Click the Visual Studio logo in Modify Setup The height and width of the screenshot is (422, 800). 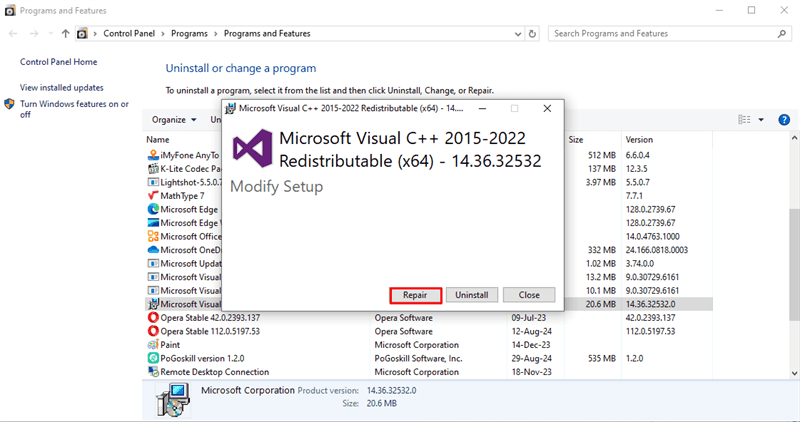click(252, 148)
